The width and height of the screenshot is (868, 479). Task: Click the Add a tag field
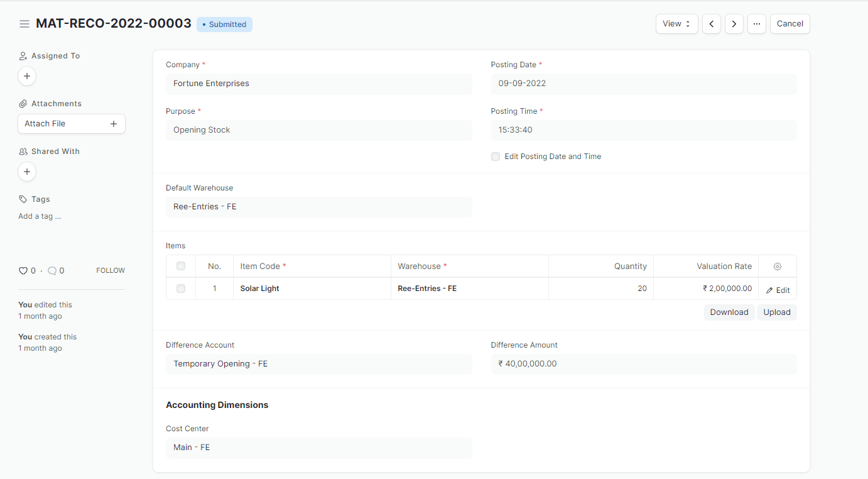click(40, 216)
